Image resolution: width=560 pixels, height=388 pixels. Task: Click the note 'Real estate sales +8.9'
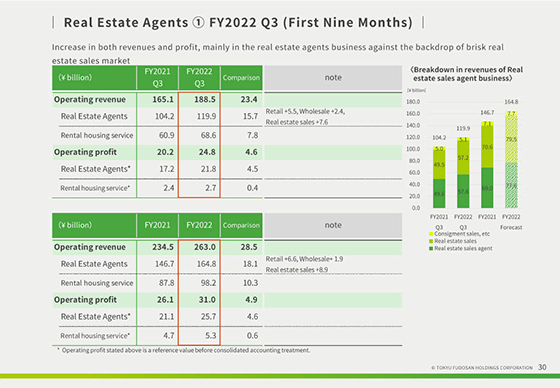[x=297, y=270]
